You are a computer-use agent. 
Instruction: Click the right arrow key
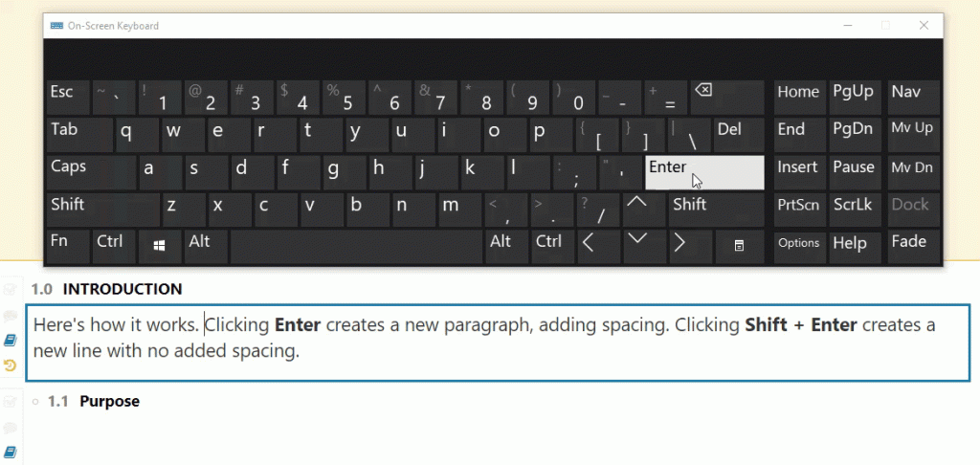click(x=691, y=247)
